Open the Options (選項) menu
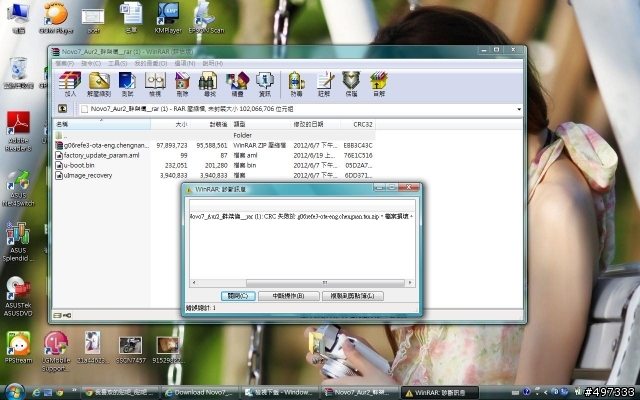640x400 pixels. point(184,64)
